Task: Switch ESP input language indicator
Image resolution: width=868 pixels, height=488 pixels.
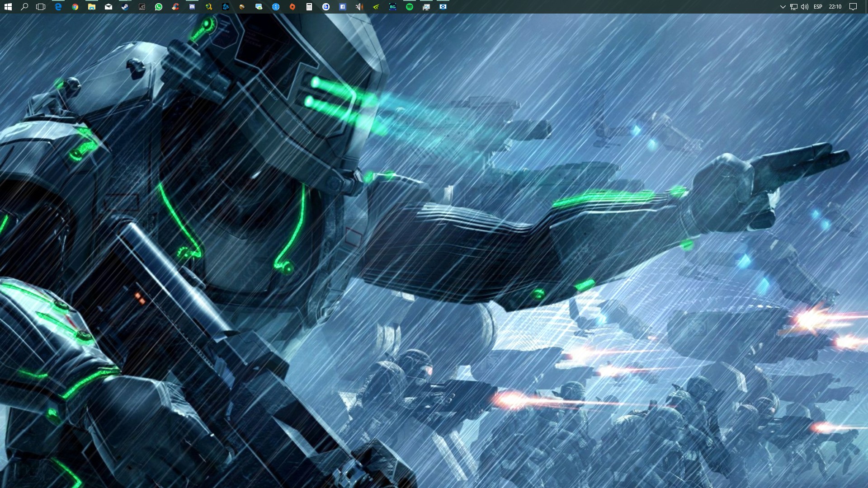Action: pyautogui.click(x=818, y=7)
